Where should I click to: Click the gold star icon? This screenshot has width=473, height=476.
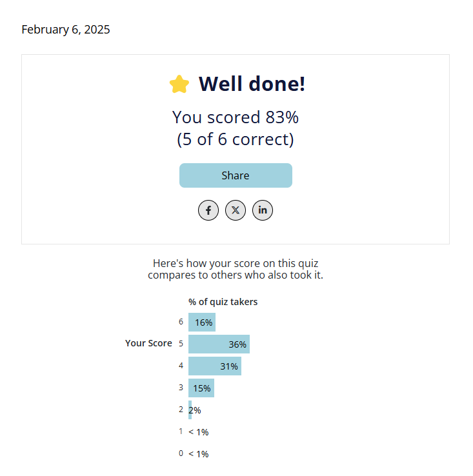tap(179, 84)
